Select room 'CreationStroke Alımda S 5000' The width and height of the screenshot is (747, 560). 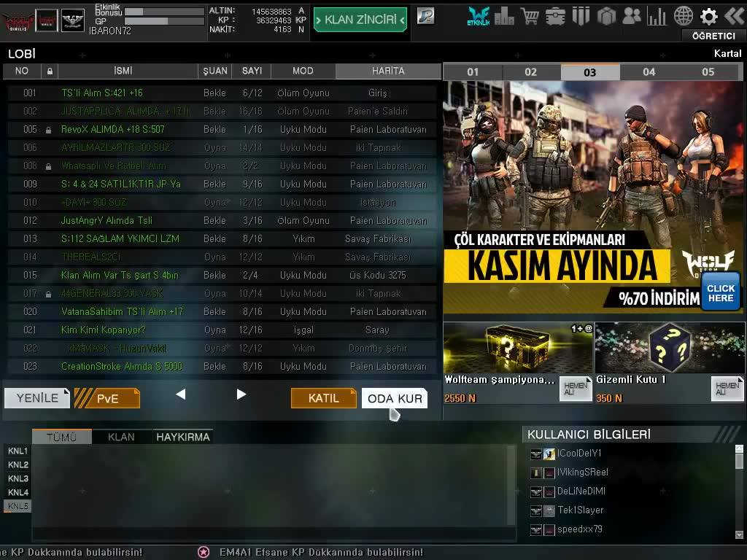[222, 367]
